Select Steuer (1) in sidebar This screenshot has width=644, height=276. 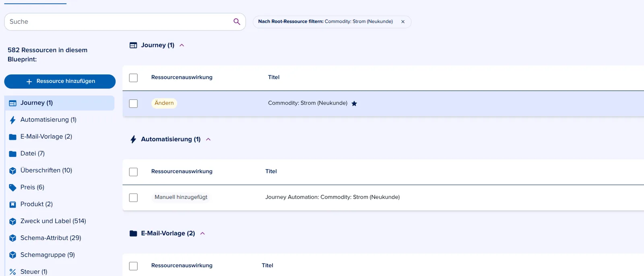[60, 271]
